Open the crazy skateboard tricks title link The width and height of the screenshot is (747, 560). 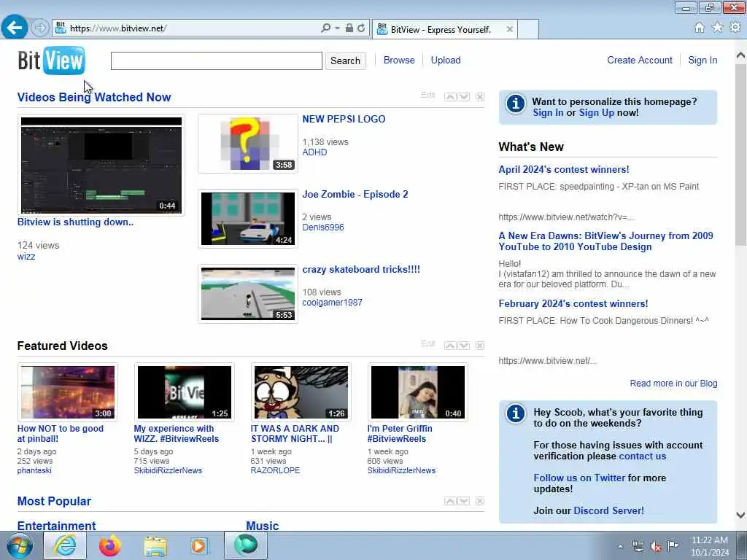coord(361,269)
